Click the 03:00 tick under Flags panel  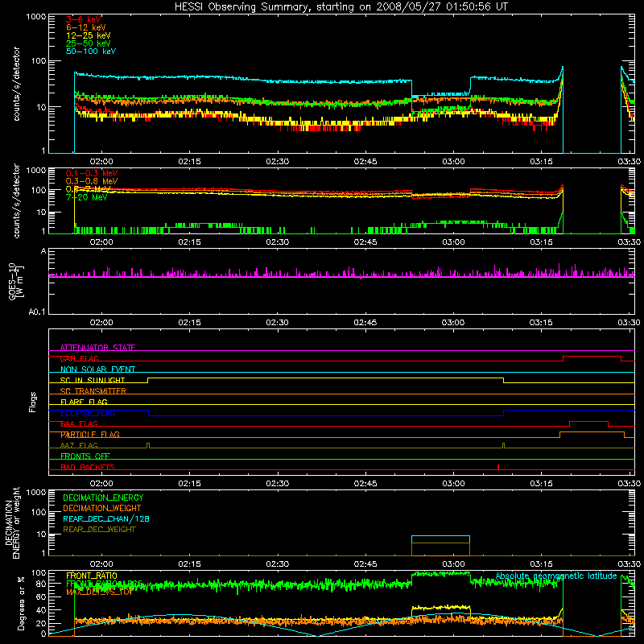point(453,484)
